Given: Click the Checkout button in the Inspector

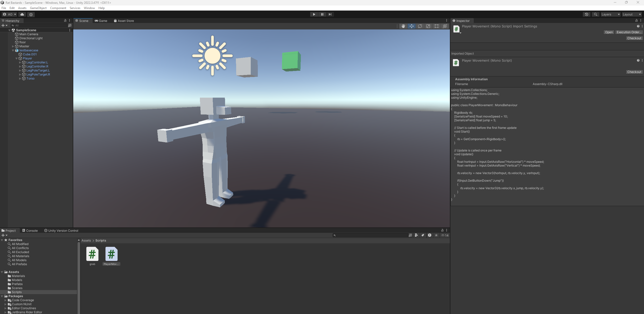Looking at the screenshot, I should coord(634,38).
